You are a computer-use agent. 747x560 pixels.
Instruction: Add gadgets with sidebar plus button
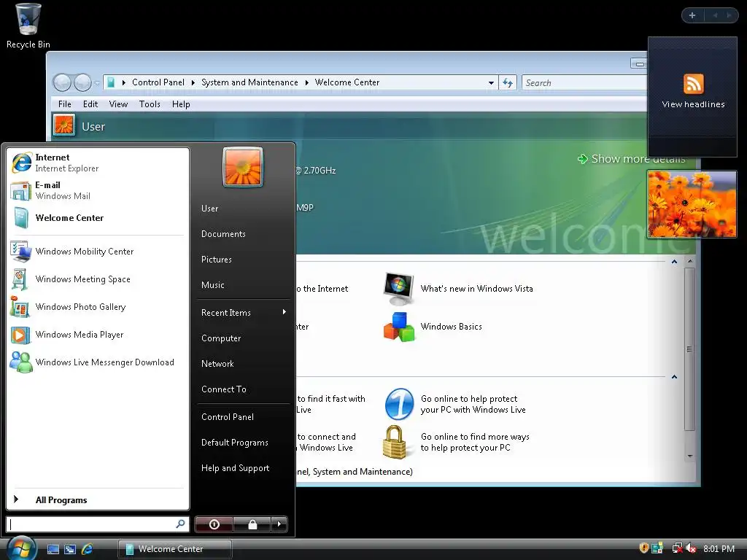[692, 15]
